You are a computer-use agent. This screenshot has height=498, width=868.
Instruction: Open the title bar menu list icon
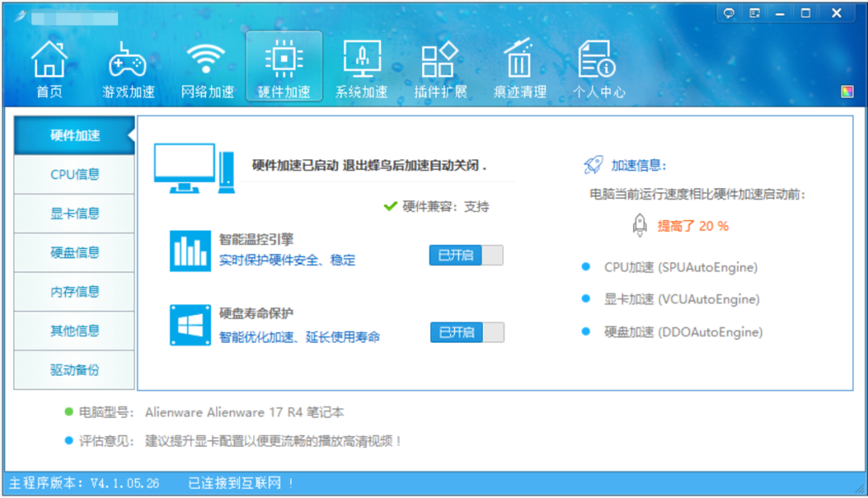pos(754,14)
